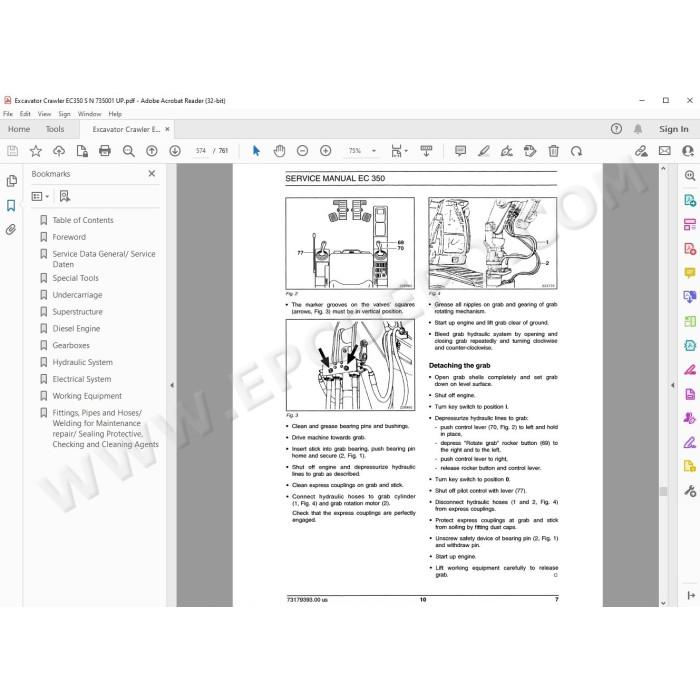Zoom in with plus button
This screenshot has width=700, height=700.
pyautogui.click(x=326, y=151)
